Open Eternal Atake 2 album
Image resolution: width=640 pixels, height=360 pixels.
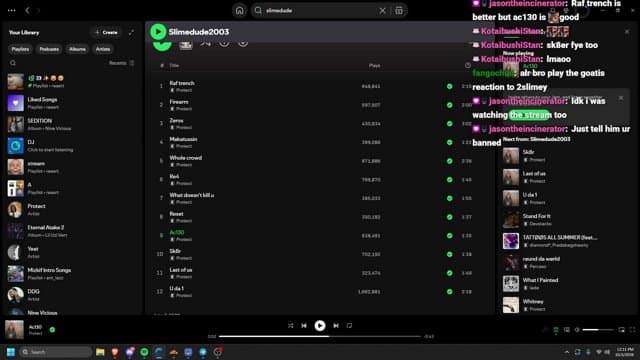[72, 231]
